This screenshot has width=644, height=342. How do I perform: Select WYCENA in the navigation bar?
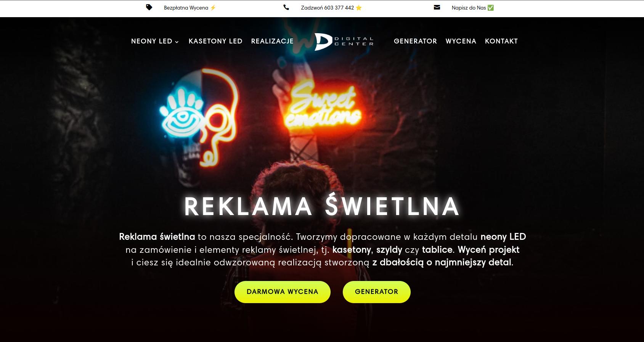pyautogui.click(x=461, y=41)
